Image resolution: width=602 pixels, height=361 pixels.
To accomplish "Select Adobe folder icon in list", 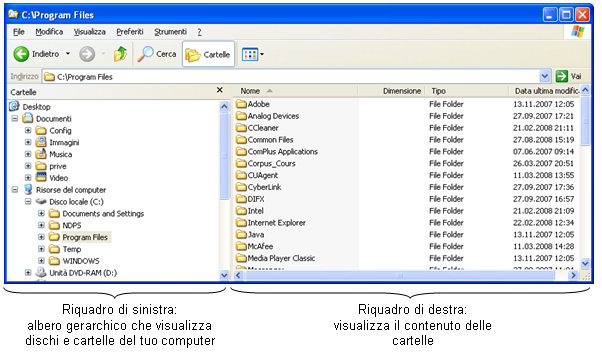I will [241, 104].
